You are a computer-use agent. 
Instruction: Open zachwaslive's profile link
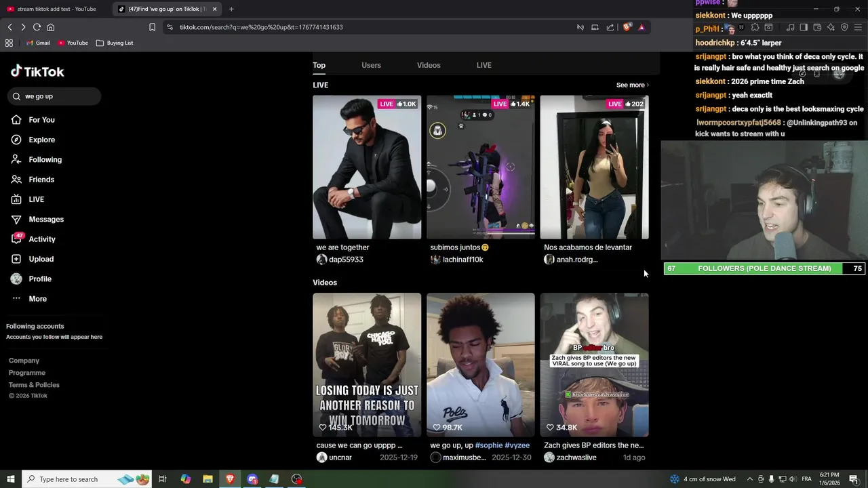pyautogui.click(x=570, y=457)
